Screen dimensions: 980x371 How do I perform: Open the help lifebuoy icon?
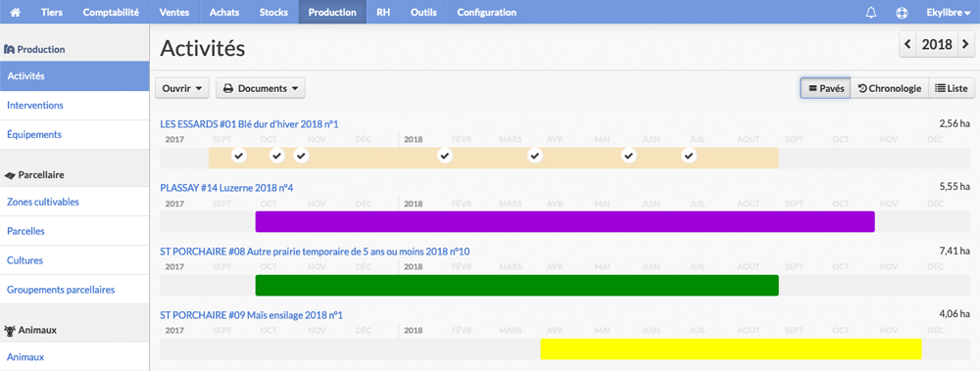pyautogui.click(x=902, y=12)
